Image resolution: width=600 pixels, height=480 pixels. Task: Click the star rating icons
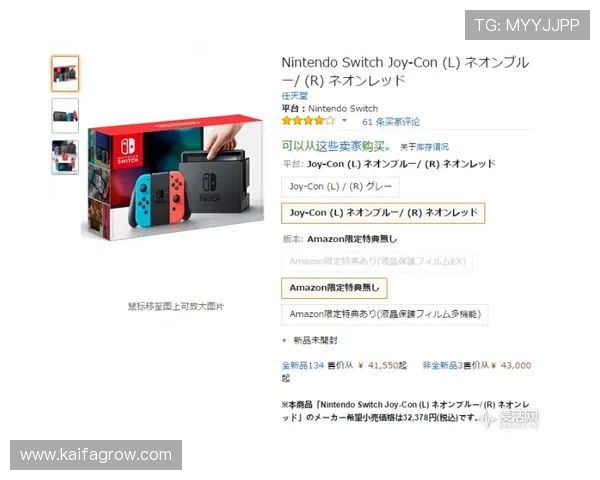pyautogui.click(x=308, y=121)
